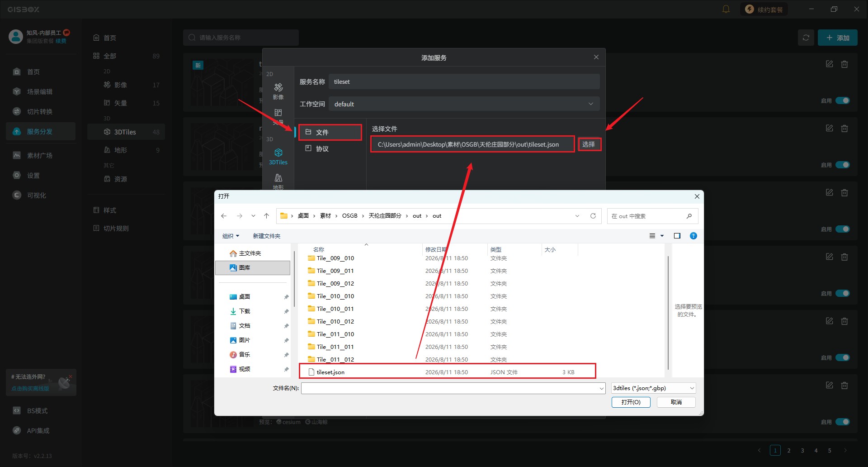Select the 矢量 category with 15 items
868x467 pixels.
(126, 103)
